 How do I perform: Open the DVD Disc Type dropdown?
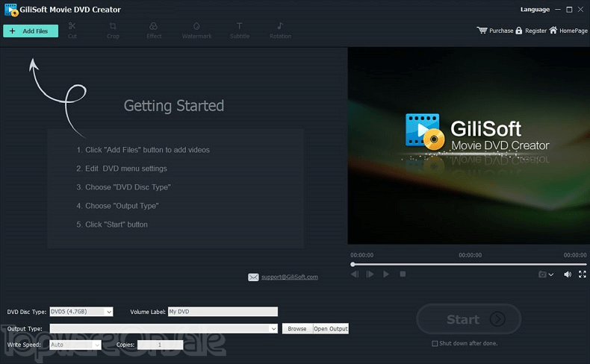[x=81, y=311]
